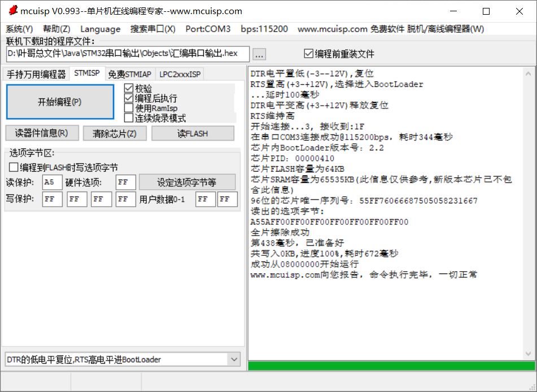Click the 设定选项字节等 option bytes button
The width and height of the screenshot is (537, 392).
pyautogui.click(x=186, y=182)
